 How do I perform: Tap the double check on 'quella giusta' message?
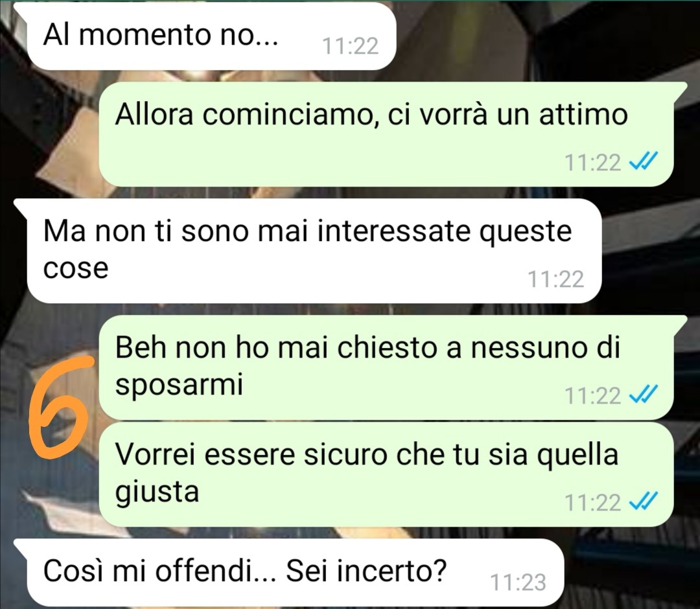click(x=644, y=502)
